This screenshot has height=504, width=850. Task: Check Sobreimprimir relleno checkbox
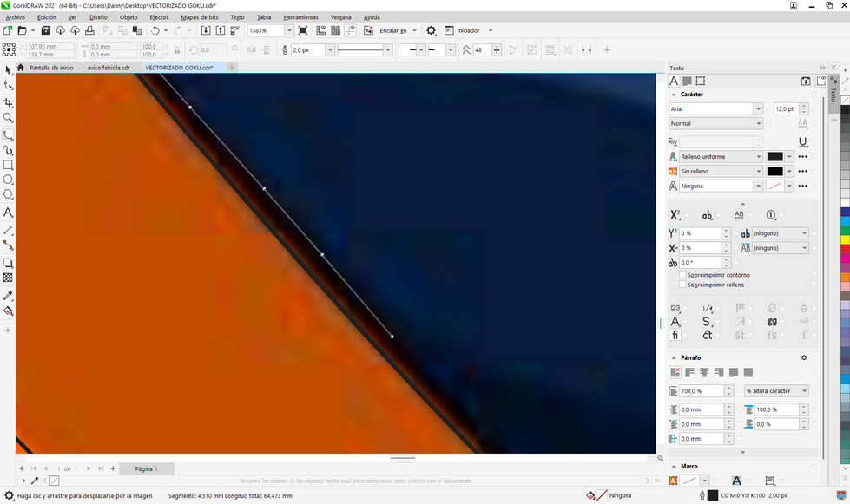click(683, 285)
